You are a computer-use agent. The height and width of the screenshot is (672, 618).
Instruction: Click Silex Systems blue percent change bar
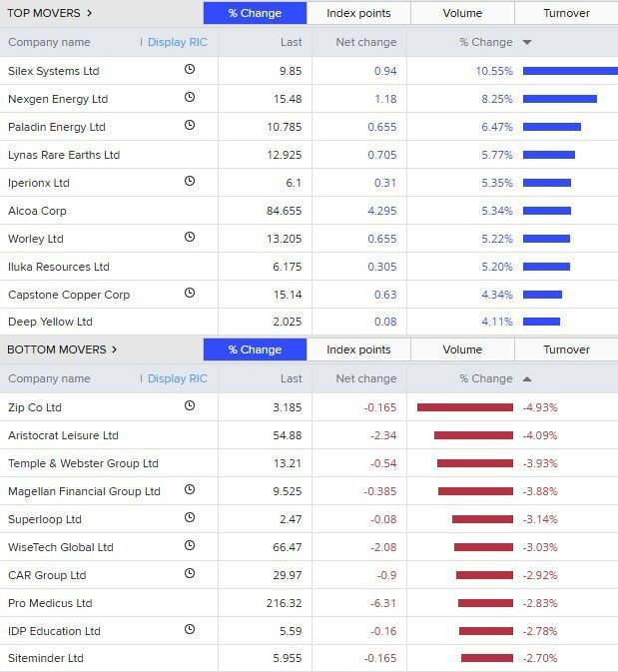(x=569, y=71)
